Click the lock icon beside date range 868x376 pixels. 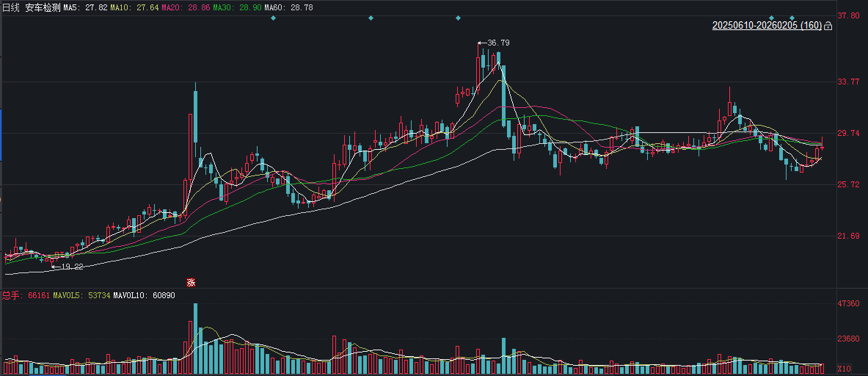828,26
